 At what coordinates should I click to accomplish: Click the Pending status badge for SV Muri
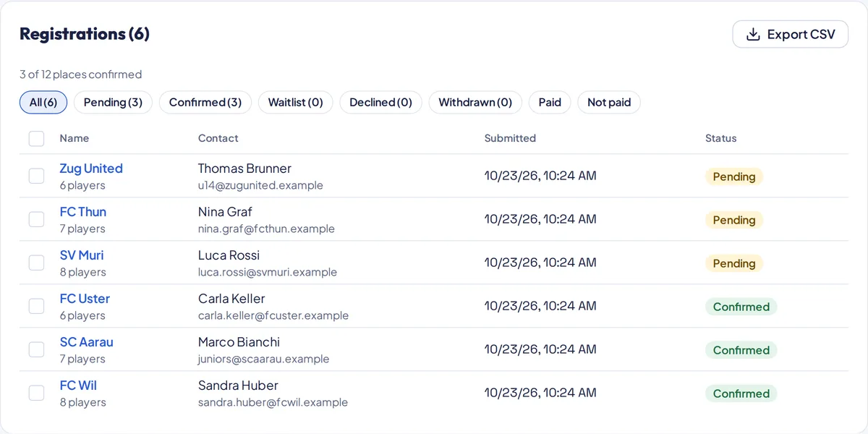pyautogui.click(x=734, y=263)
